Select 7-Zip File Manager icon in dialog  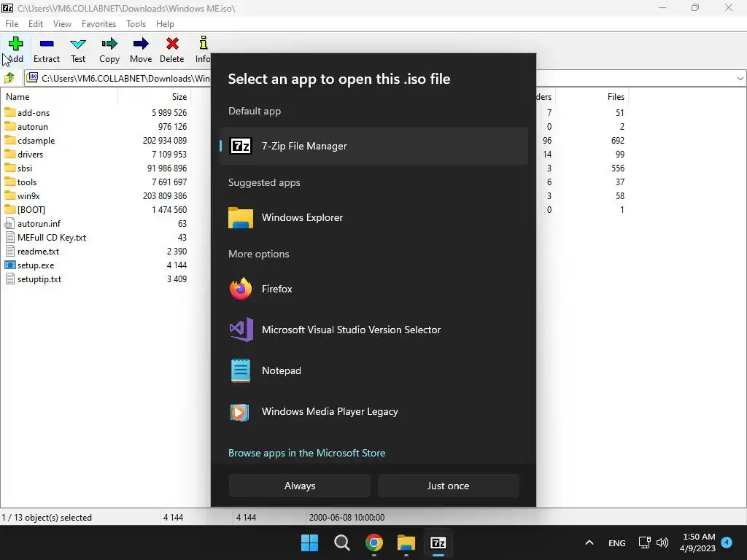tap(241, 146)
